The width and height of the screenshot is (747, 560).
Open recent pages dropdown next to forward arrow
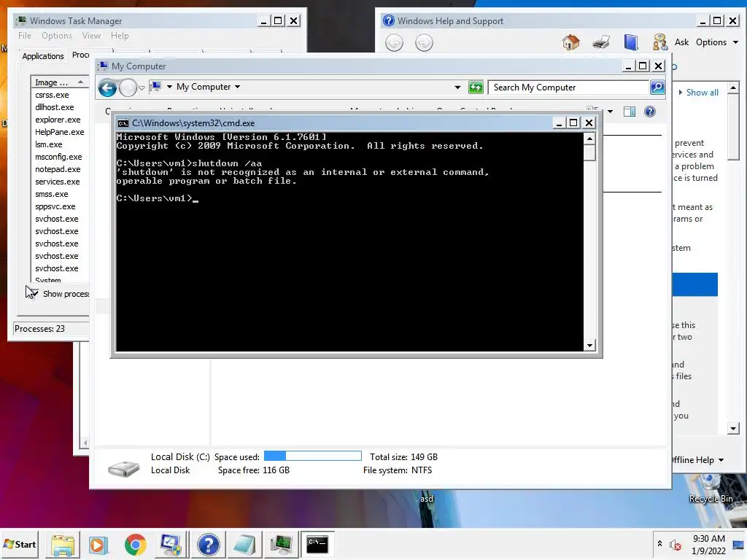(x=142, y=88)
